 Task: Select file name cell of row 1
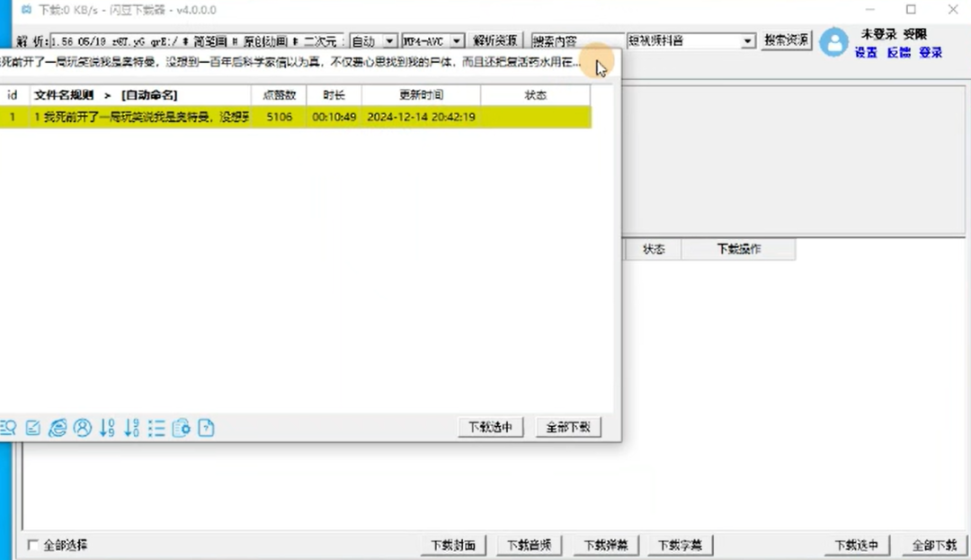140,117
